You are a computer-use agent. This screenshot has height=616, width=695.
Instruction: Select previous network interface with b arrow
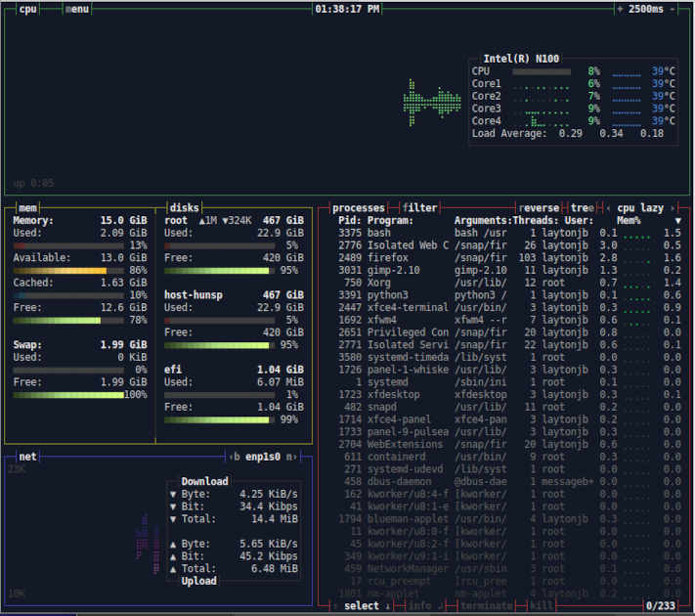pyautogui.click(x=234, y=457)
